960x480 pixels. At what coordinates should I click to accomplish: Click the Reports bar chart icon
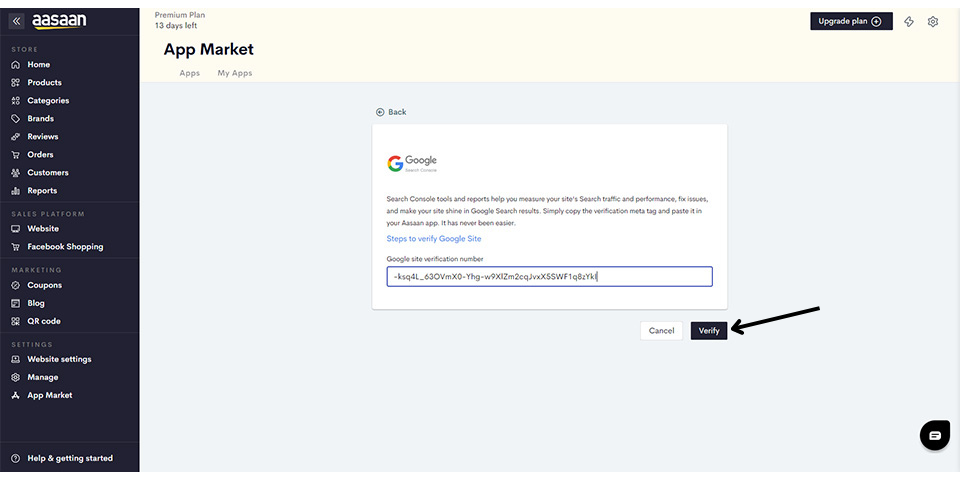(x=16, y=191)
